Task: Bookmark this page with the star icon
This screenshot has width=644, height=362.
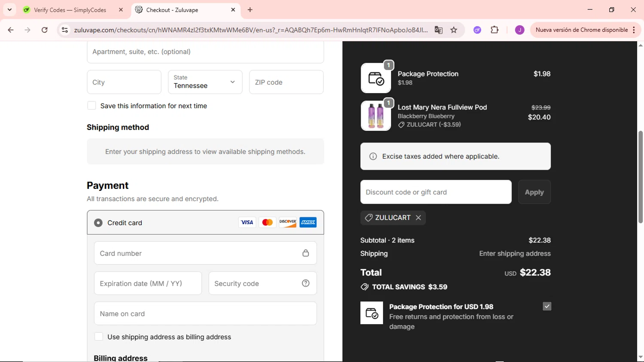Action: pyautogui.click(x=454, y=30)
